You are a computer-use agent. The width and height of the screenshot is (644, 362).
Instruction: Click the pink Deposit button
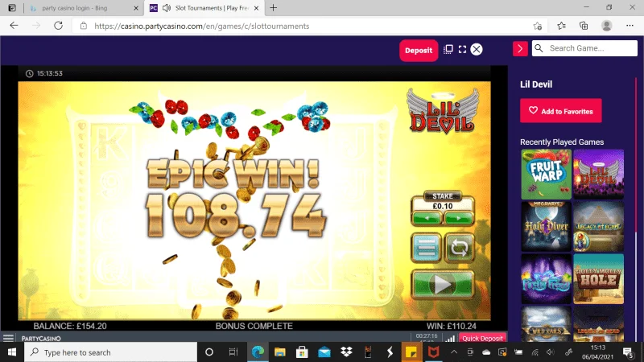click(419, 51)
